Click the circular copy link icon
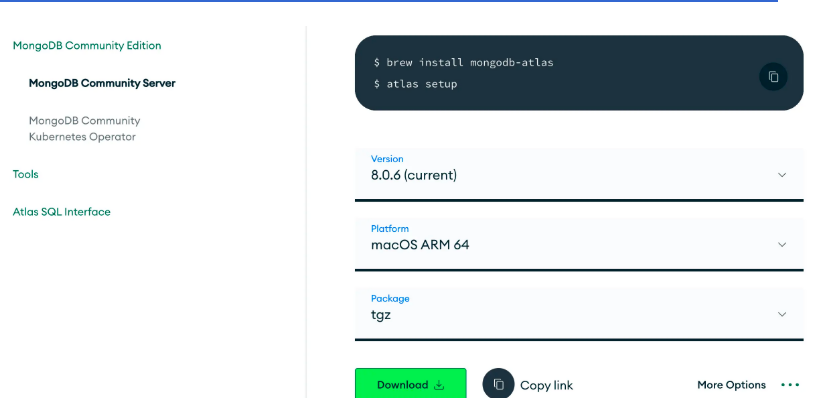 click(x=498, y=384)
